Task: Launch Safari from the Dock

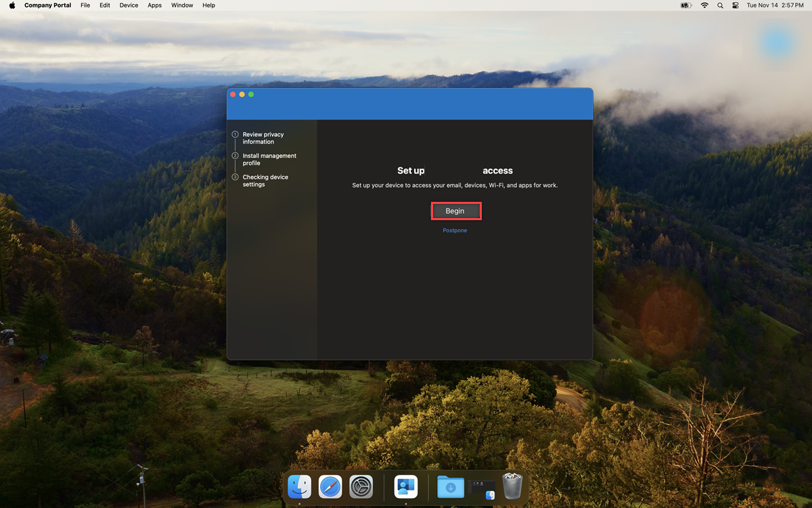Action: click(330, 486)
